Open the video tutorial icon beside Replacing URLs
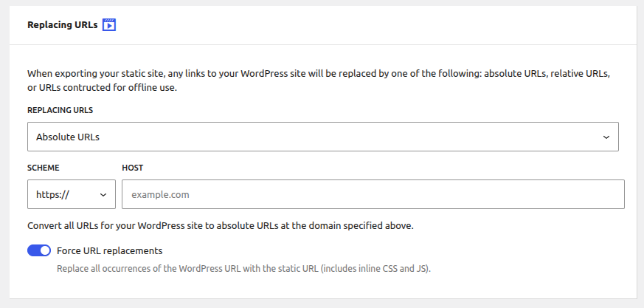The image size is (644, 308). click(x=109, y=24)
